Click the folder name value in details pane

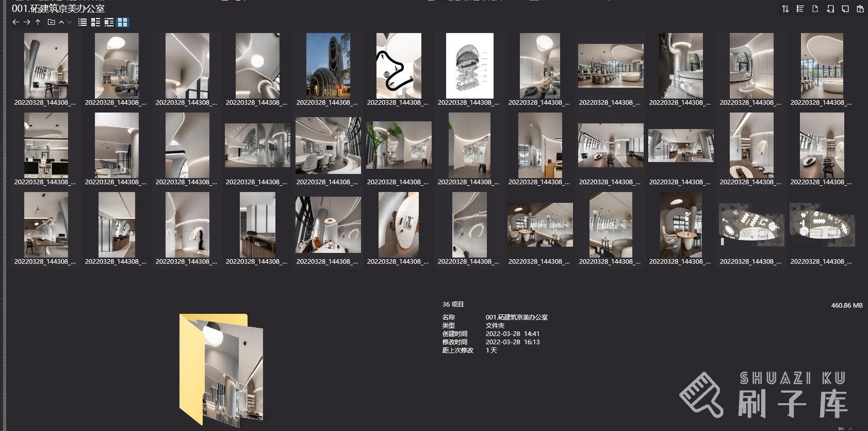coord(517,317)
